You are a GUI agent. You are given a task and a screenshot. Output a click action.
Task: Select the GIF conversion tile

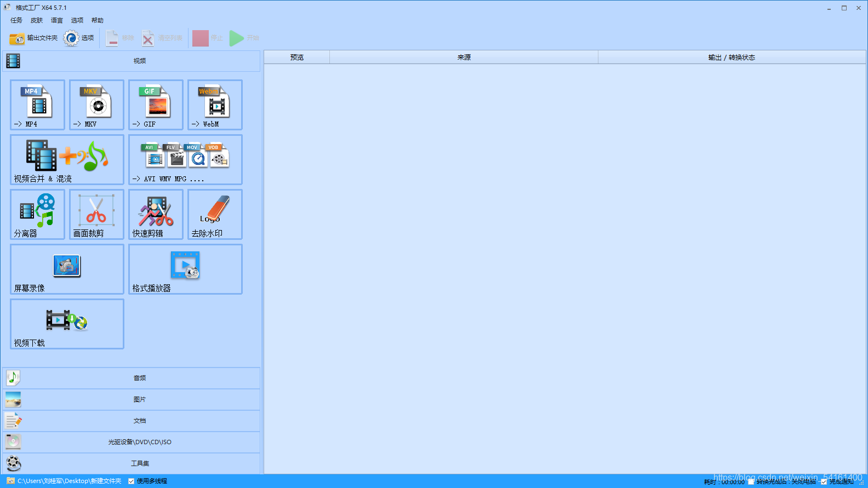156,105
